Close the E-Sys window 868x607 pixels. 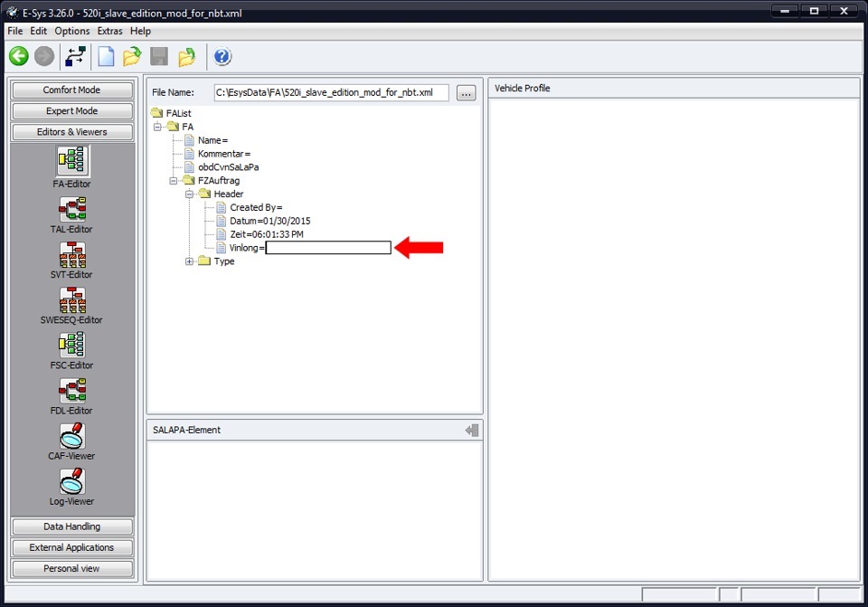point(844,11)
